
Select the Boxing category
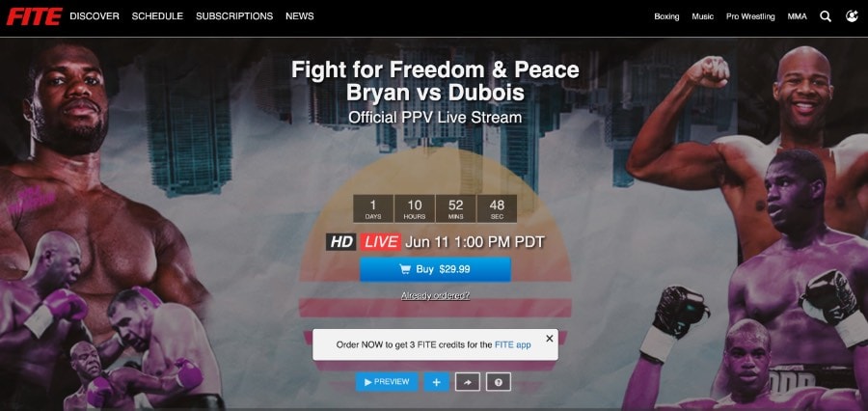(x=666, y=16)
